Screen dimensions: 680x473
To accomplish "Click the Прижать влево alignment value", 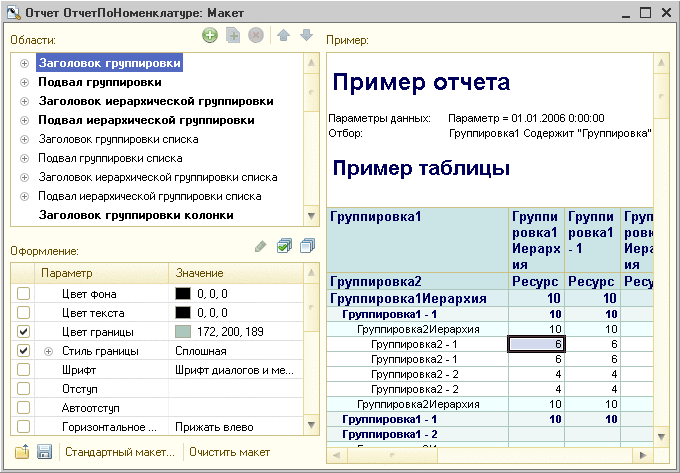I will pos(214,427).
